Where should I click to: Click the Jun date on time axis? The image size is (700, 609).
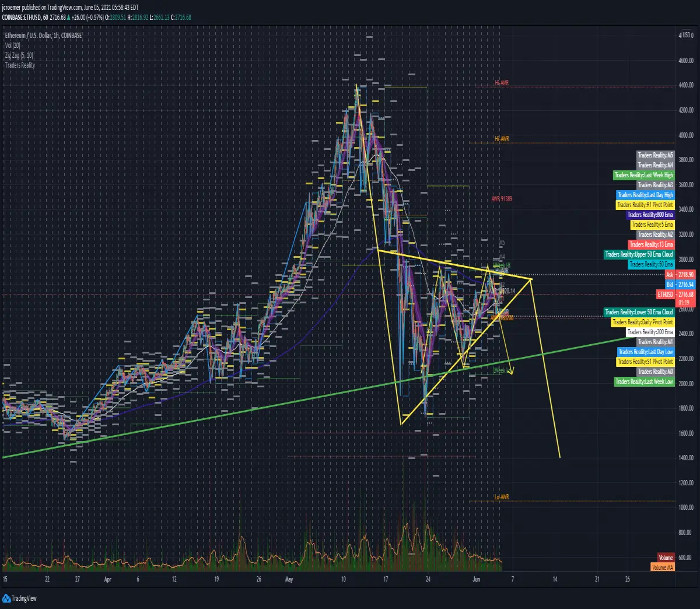click(x=477, y=579)
